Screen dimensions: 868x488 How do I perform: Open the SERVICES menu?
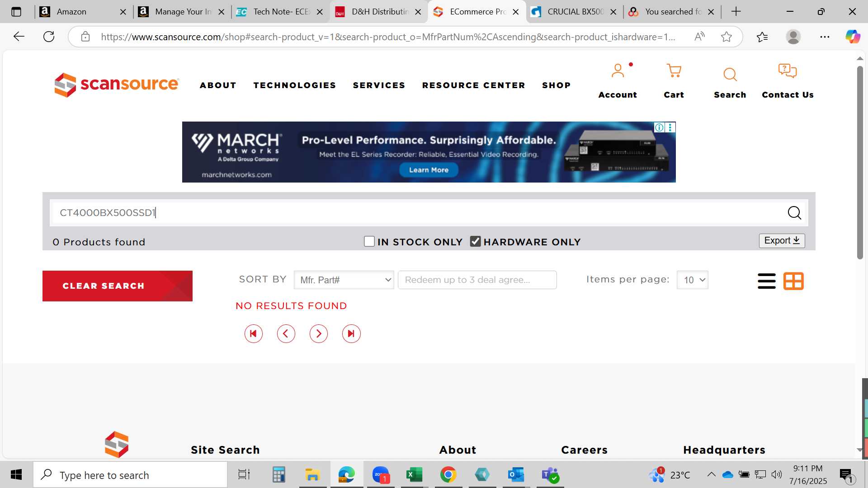point(379,85)
